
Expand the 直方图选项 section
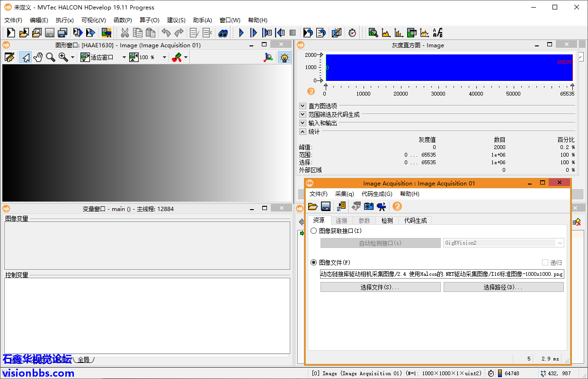(303, 106)
